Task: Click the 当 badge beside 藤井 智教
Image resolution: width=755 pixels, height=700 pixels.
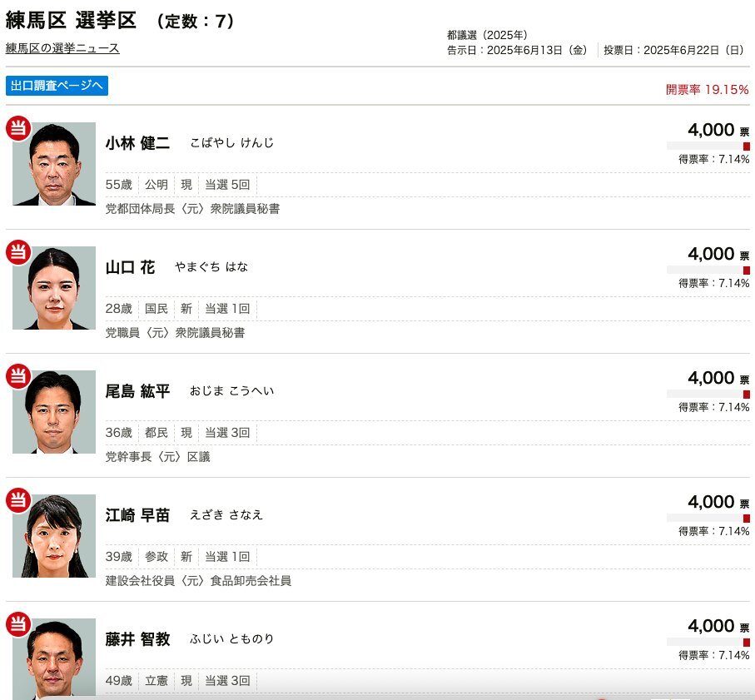Action: pyautogui.click(x=17, y=624)
